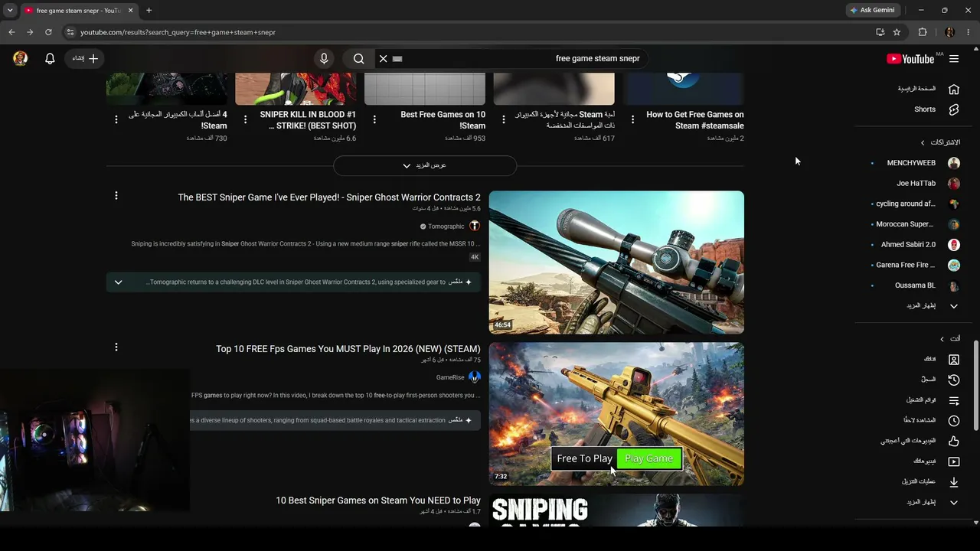Click the Chrome address bar URL
The height and width of the screenshot is (551, 980).
178,32
